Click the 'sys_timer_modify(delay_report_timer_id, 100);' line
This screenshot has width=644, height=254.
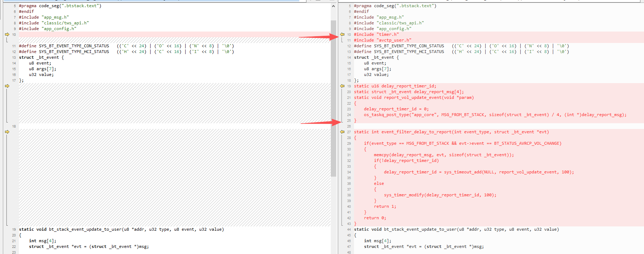440,195
